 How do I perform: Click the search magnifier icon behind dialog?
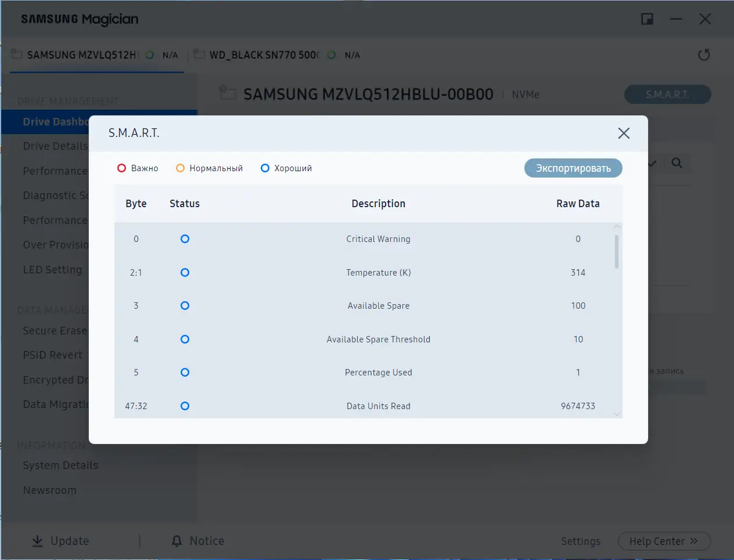point(677,163)
